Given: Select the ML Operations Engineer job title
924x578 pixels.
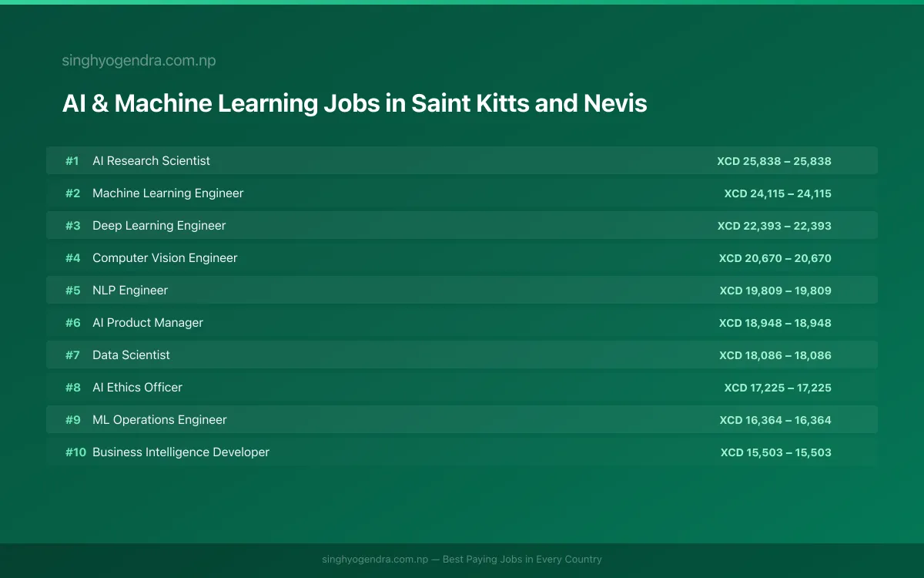Looking at the screenshot, I should point(159,420).
